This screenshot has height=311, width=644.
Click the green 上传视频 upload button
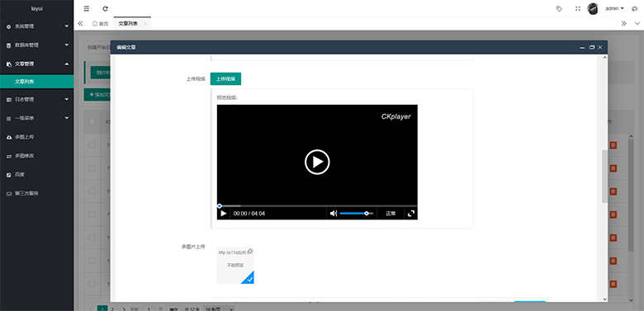[225, 78]
